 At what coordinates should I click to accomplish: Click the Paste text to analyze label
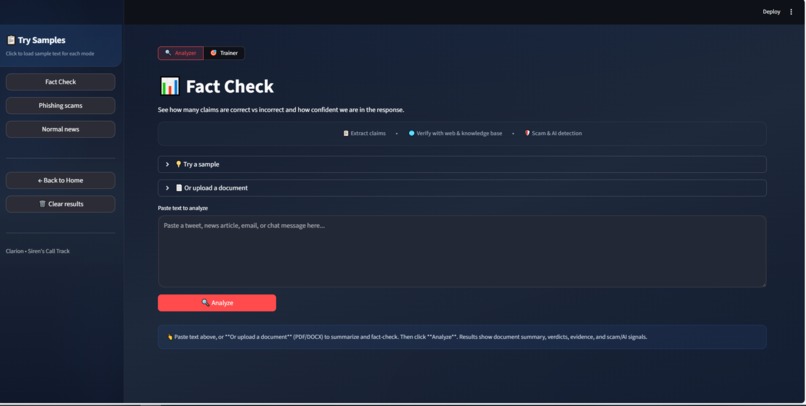pyautogui.click(x=183, y=208)
